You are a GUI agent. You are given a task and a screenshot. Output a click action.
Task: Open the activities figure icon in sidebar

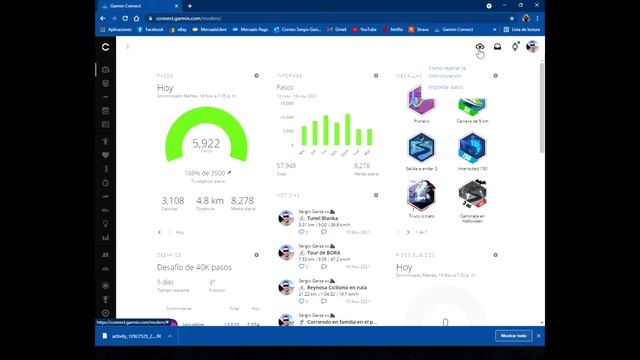pyautogui.click(x=105, y=141)
